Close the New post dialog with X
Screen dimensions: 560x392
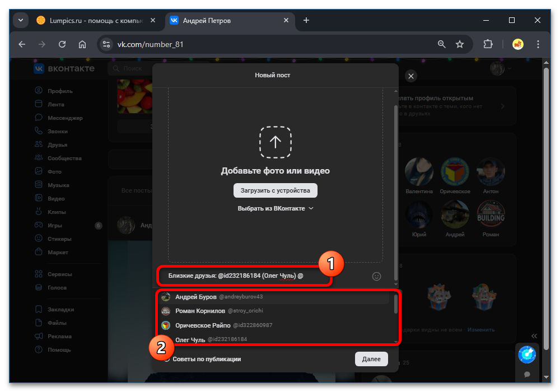coord(411,76)
